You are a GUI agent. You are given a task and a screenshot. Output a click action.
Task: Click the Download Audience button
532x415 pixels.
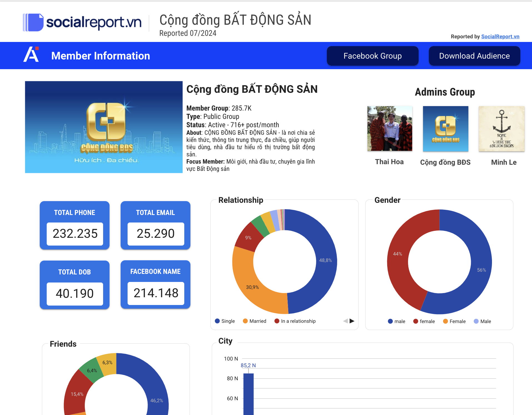coord(474,56)
